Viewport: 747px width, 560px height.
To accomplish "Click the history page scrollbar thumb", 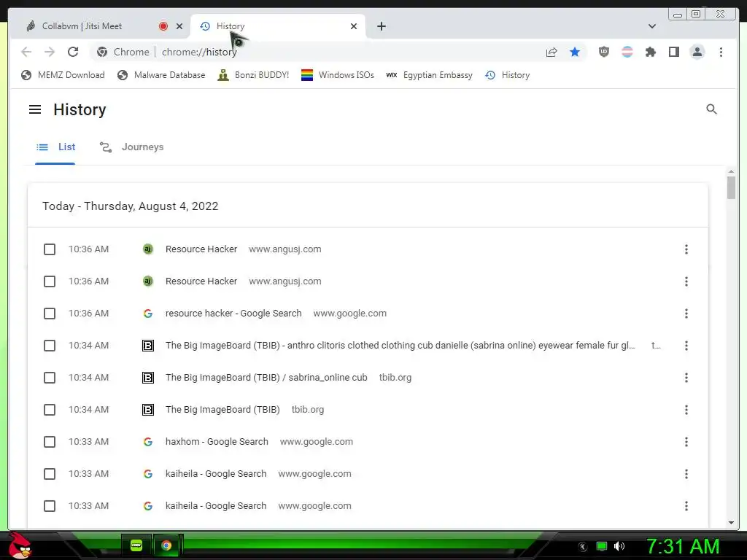I will point(731,187).
